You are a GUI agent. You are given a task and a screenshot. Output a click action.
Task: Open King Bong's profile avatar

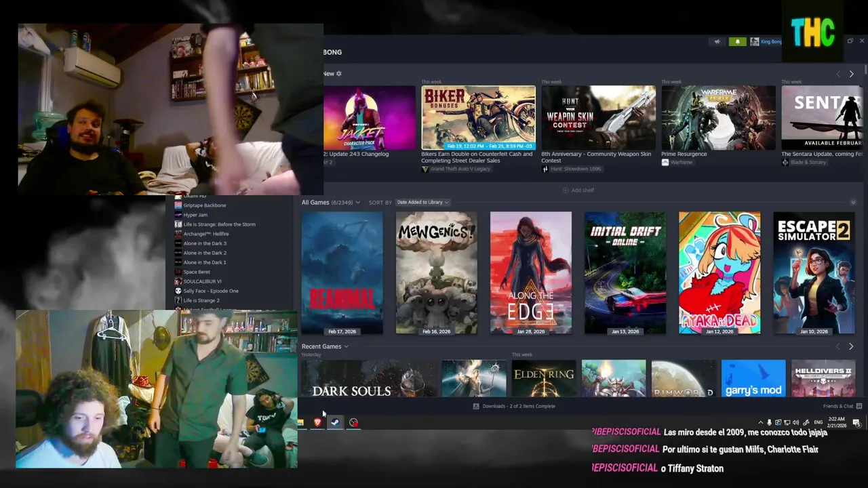click(754, 42)
